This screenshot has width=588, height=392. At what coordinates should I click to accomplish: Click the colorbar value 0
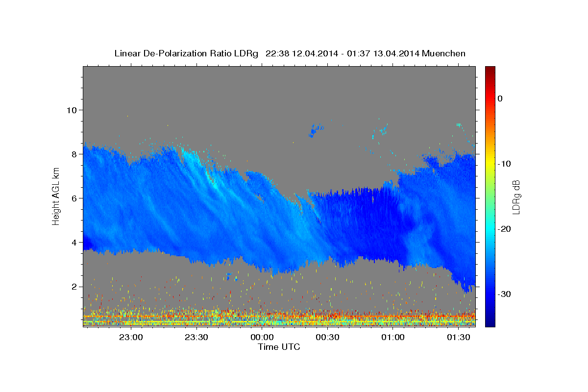500,98
